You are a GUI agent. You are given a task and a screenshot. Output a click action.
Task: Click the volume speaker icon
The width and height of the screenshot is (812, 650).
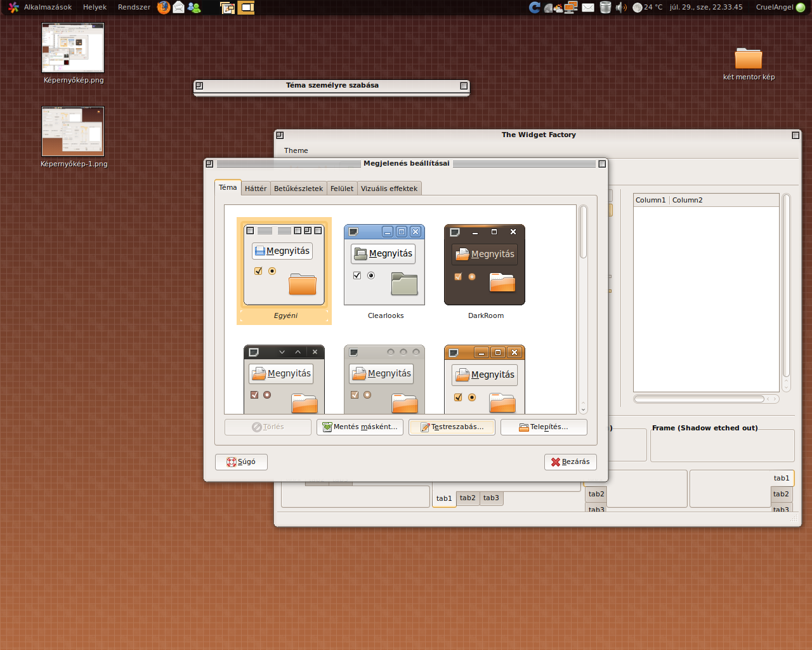[x=621, y=8]
